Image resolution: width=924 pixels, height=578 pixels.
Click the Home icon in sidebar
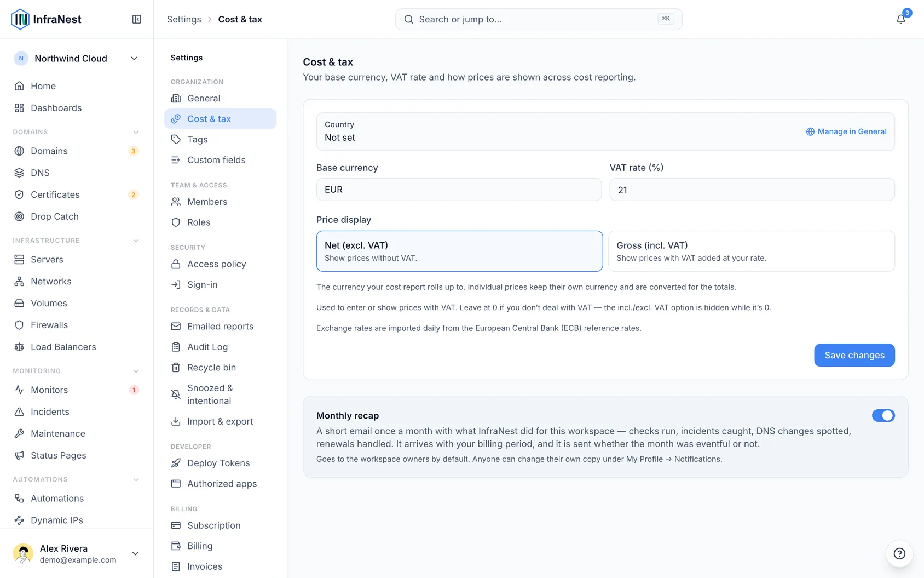[19, 86]
